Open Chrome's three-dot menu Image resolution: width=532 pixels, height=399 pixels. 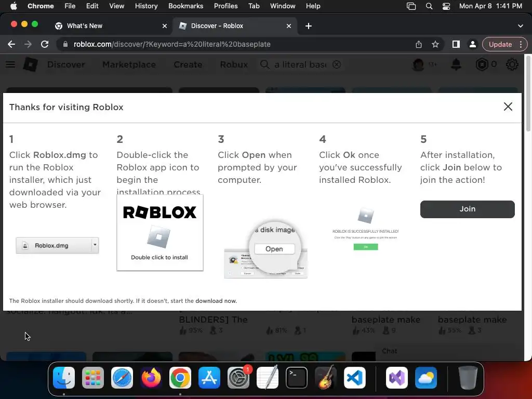pyautogui.click(x=521, y=44)
